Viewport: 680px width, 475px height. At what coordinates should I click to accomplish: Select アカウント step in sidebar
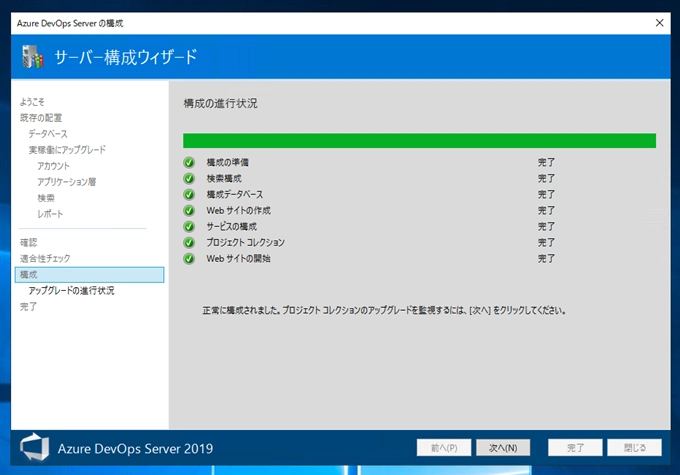(x=53, y=166)
